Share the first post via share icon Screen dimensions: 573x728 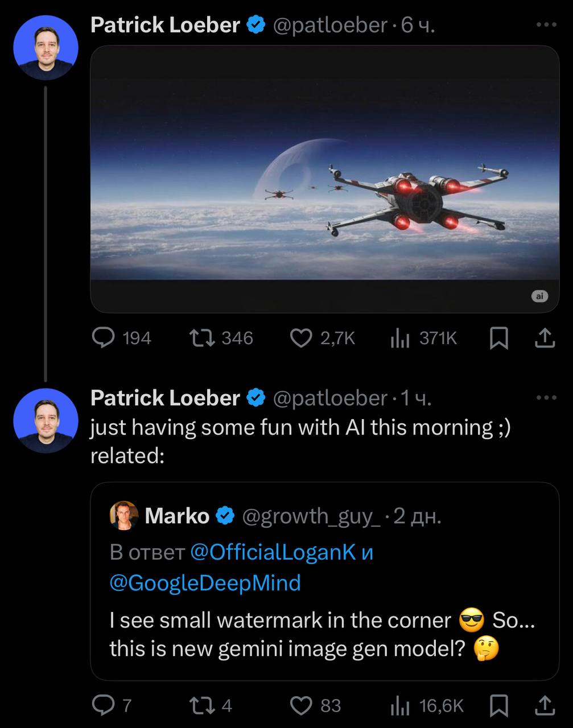click(545, 338)
